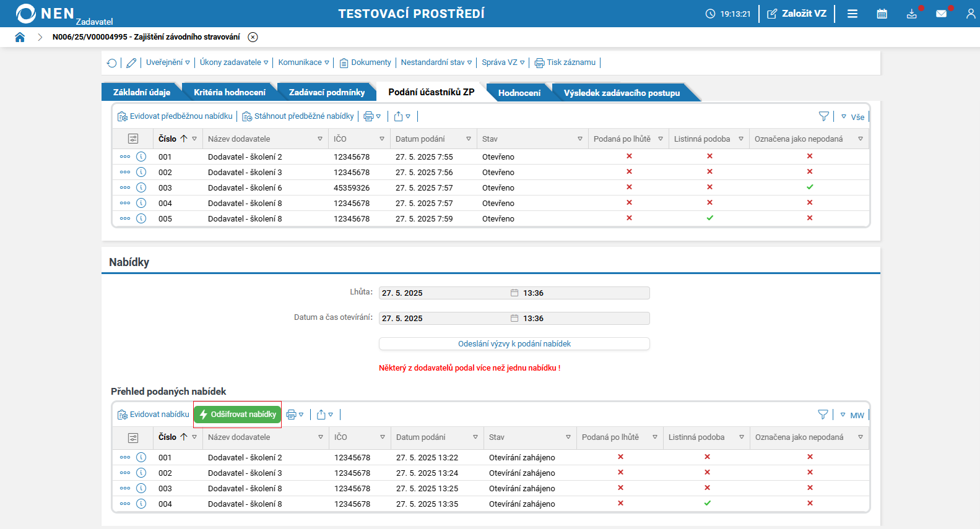Open the hamburger menu icon
The height and width of the screenshot is (529, 980).
point(852,14)
